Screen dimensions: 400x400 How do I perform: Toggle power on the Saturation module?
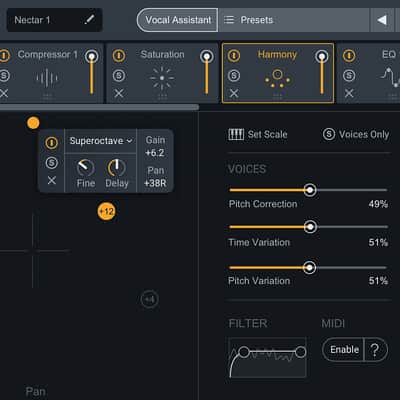[x=119, y=55]
